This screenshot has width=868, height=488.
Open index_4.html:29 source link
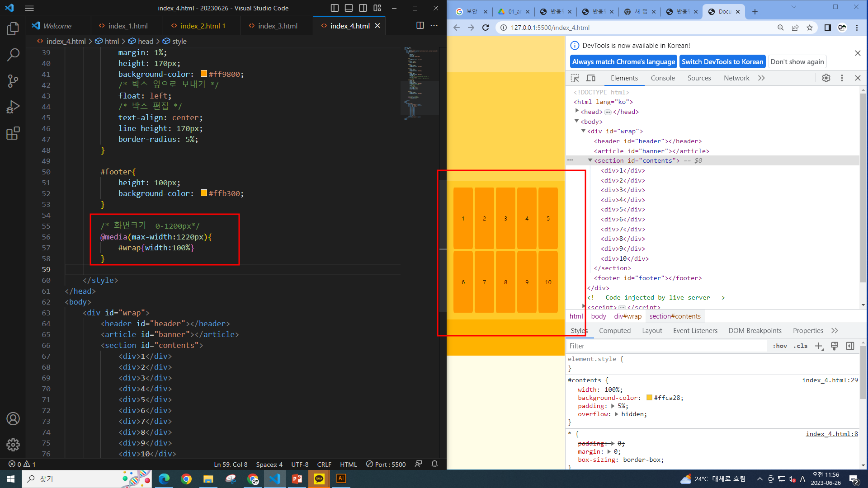830,380
